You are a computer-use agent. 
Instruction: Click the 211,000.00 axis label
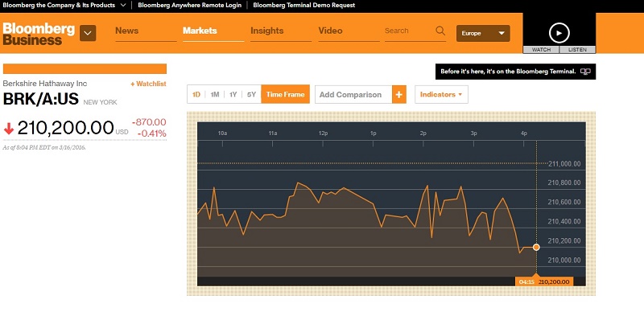(x=564, y=164)
